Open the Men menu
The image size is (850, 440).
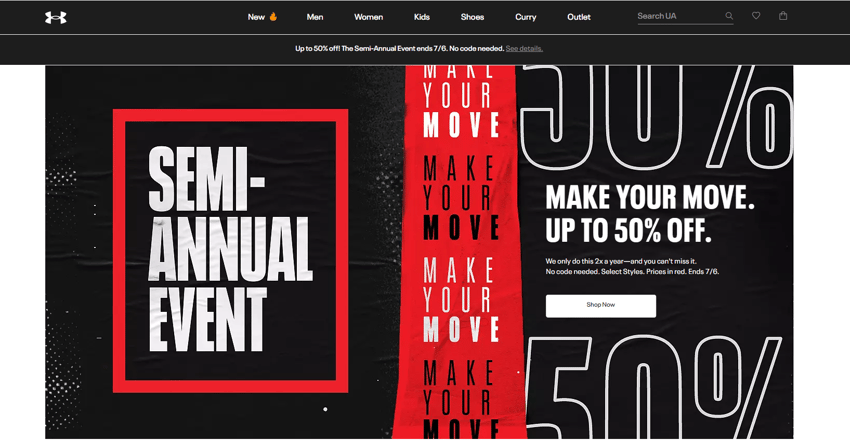[x=315, y=17]
